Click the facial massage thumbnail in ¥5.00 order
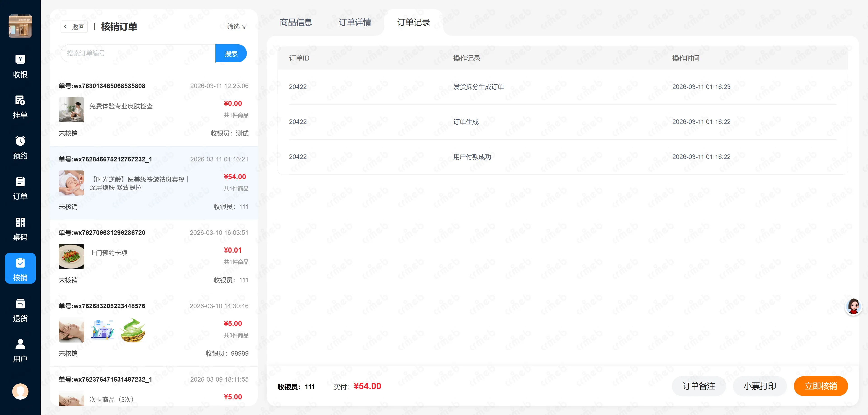Screen dimensions: 868x415 pos(71,330)
